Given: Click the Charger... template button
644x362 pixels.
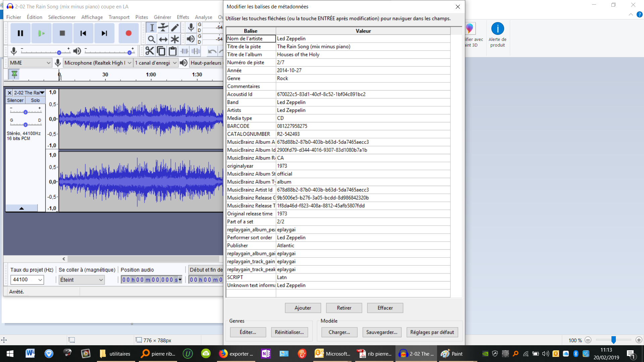Looking at the screenshot, I should pos(339,332).
